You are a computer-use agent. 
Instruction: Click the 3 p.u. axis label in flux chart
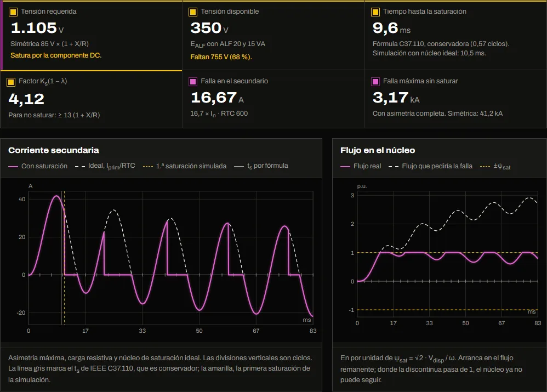352,196
